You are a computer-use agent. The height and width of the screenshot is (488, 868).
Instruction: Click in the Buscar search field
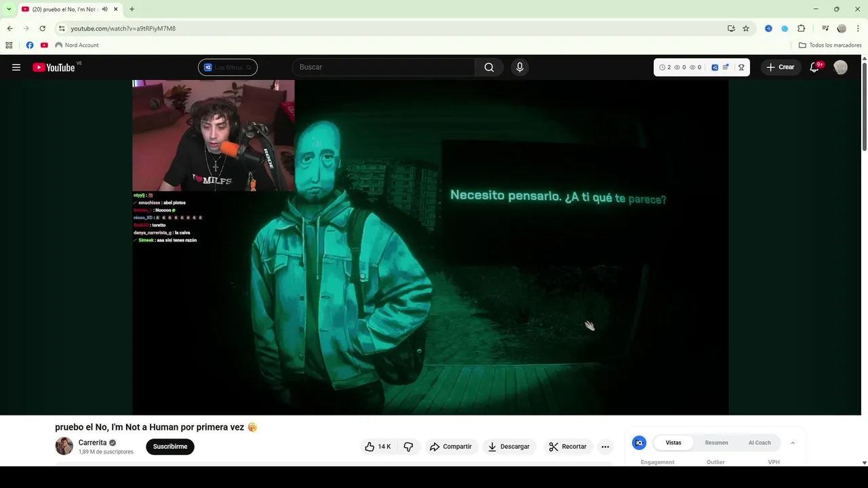(x=383, y=67)
